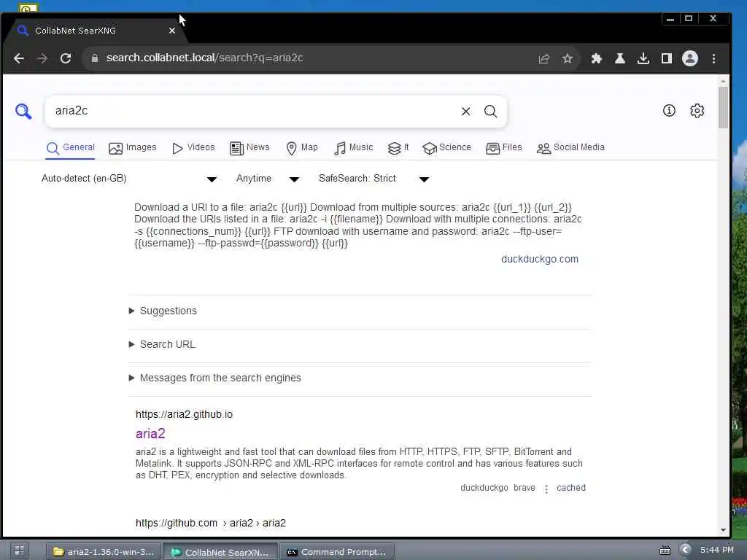Open aria2-1.36.0-win folder from taskbar

[104, 551]
